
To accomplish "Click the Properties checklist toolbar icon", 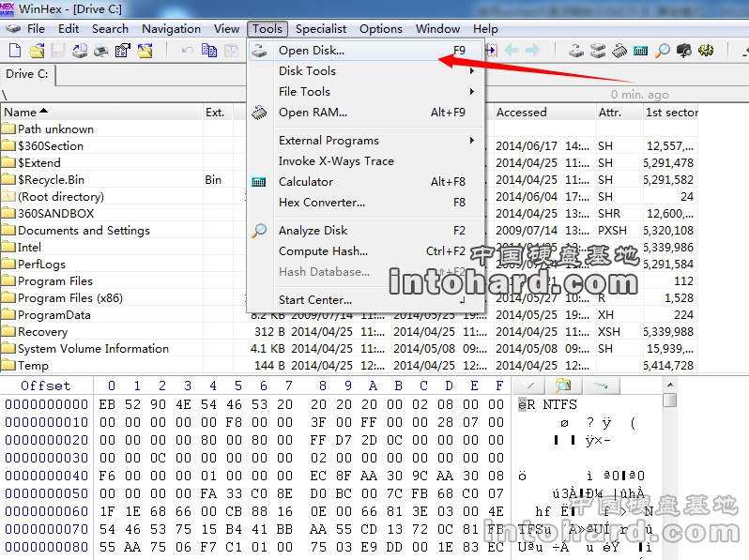I will click(x=123, y=50).
